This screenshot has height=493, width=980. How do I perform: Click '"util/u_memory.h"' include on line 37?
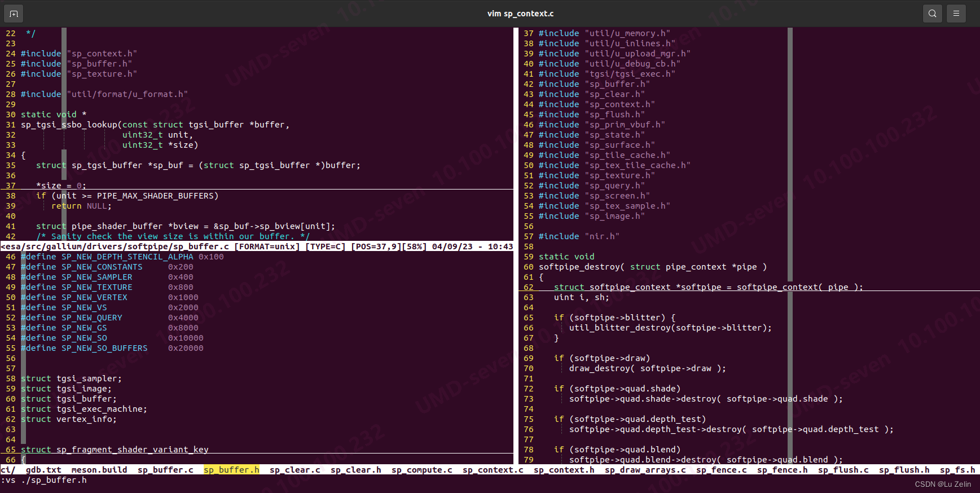(x=627, y=33)
